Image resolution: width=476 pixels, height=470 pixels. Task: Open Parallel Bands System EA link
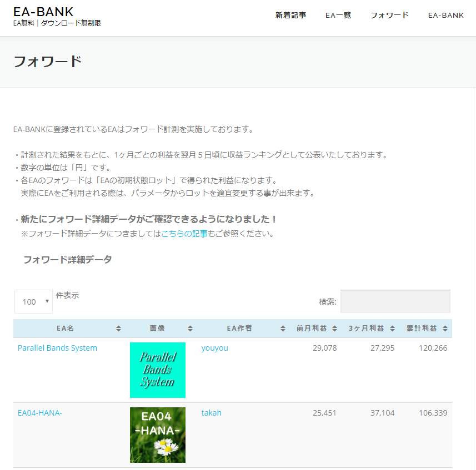point(57,348)
